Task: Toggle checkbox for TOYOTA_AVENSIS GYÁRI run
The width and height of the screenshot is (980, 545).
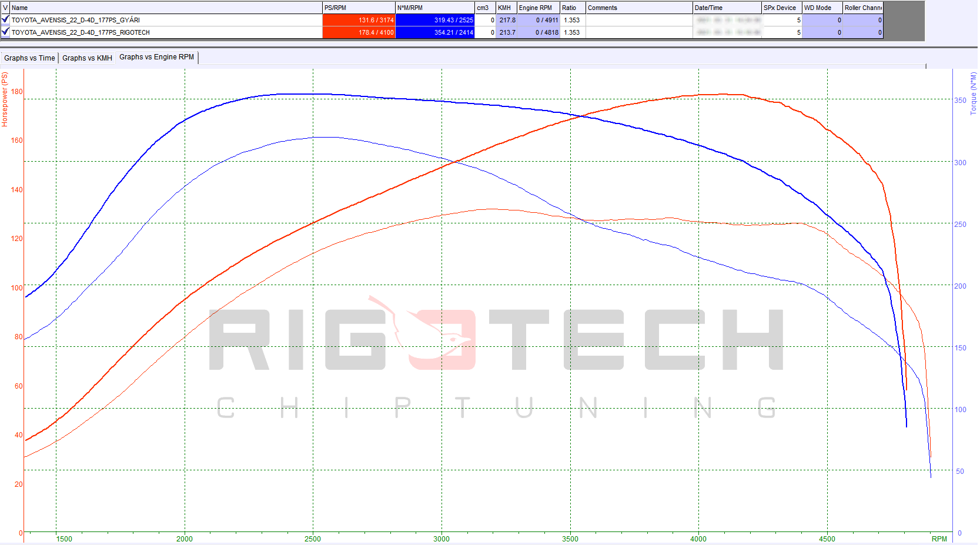Action: tap(5, 19)
